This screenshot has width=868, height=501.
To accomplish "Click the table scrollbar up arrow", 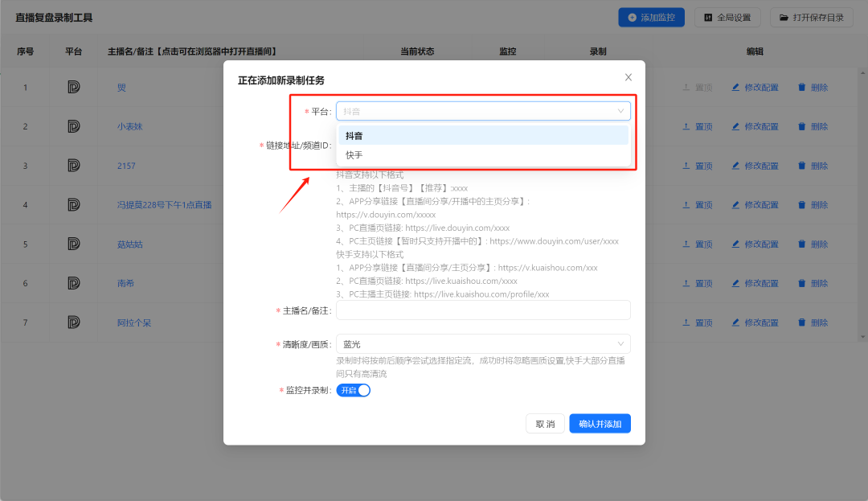I will tap(863, 72).
